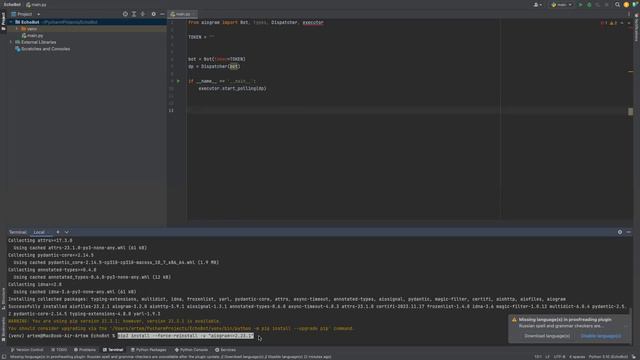
Task: Open the Python Console tool window
Action: [x=191, y=350]
